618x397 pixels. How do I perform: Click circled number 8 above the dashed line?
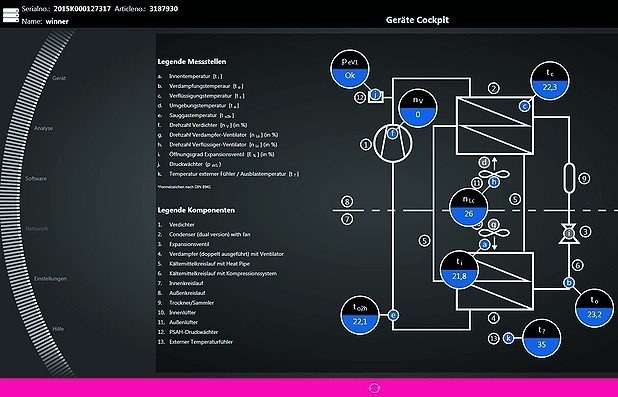click(x=347, y=202)
